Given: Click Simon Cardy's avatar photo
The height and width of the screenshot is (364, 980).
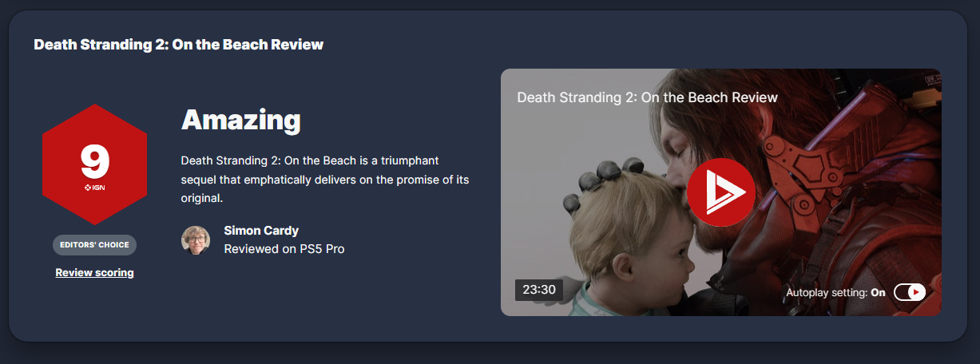Looking at the screenshot, I should click(x=196, y=239).
